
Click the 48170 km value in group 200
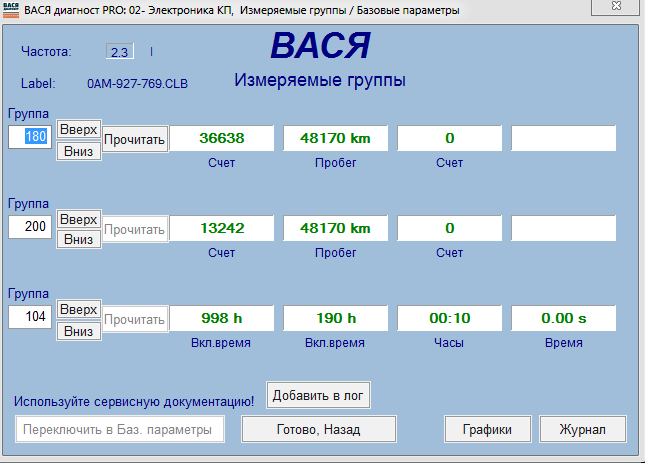(x=335, y=228)
